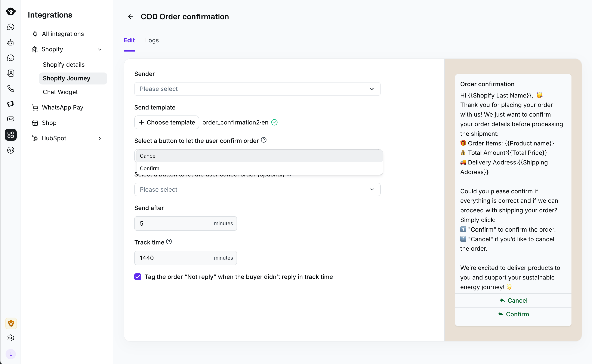
Task: Switch to the Logs tab
Action: 152,40
